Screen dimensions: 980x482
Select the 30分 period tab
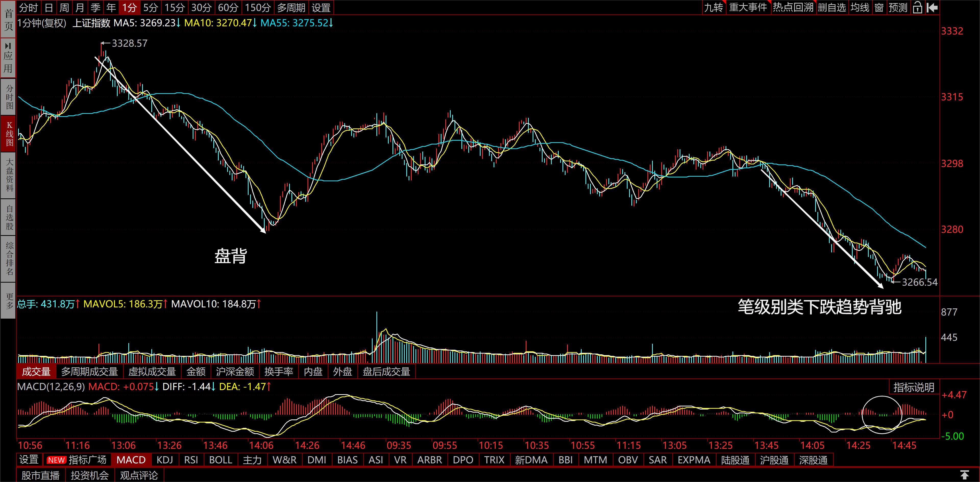[x=202, y=8]
